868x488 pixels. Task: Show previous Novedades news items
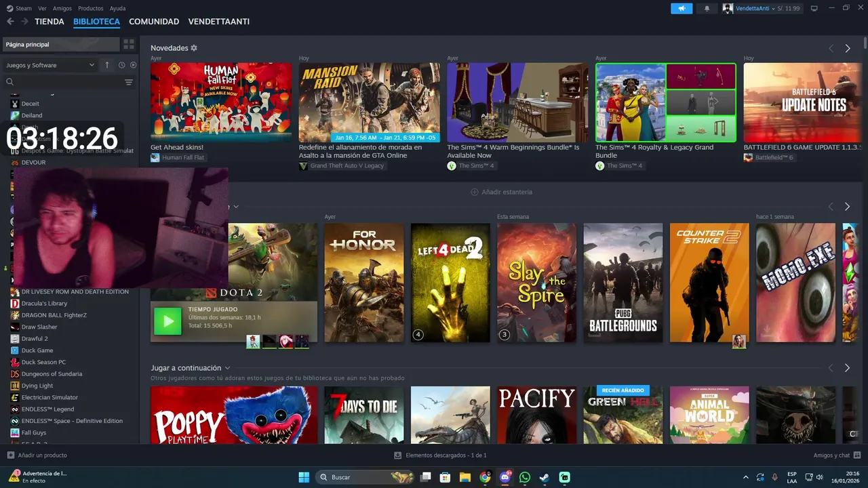tap(831, 48)
